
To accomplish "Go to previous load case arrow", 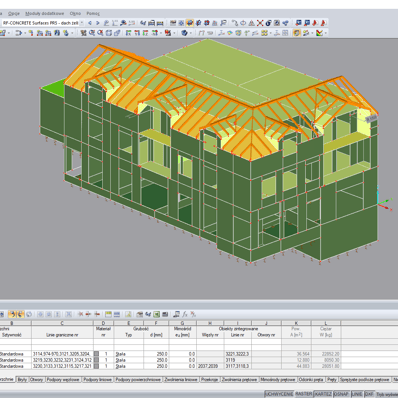I will point(90,23).
